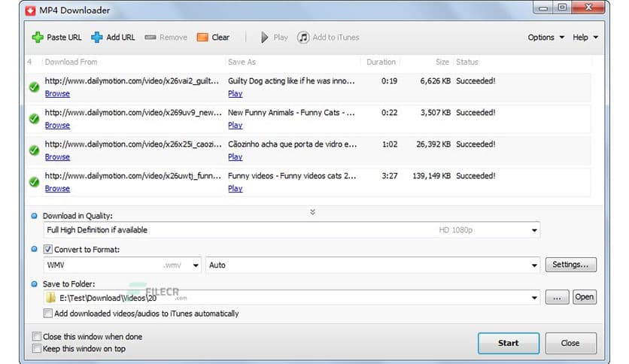
Task: Maximize the MP4 Downloader window
Action: pos(562,8)
